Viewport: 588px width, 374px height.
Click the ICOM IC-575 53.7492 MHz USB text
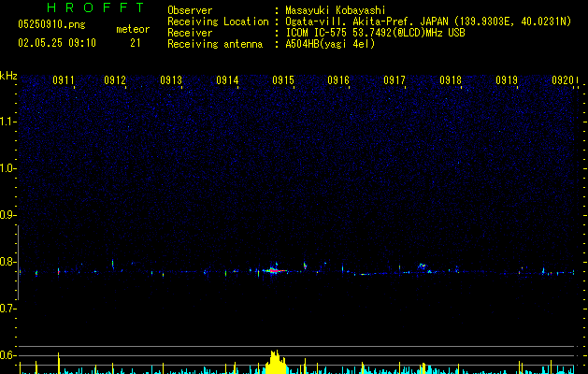point(376,33)
